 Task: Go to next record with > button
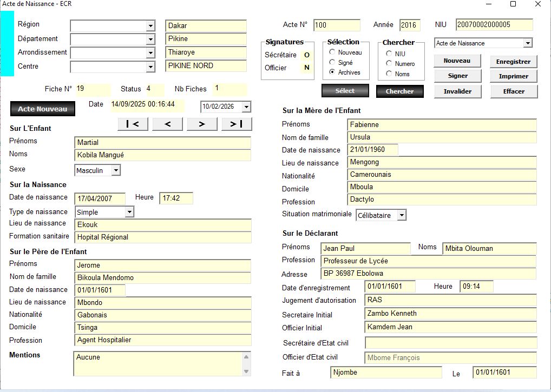pyautogui.click(x=202, y=124)
